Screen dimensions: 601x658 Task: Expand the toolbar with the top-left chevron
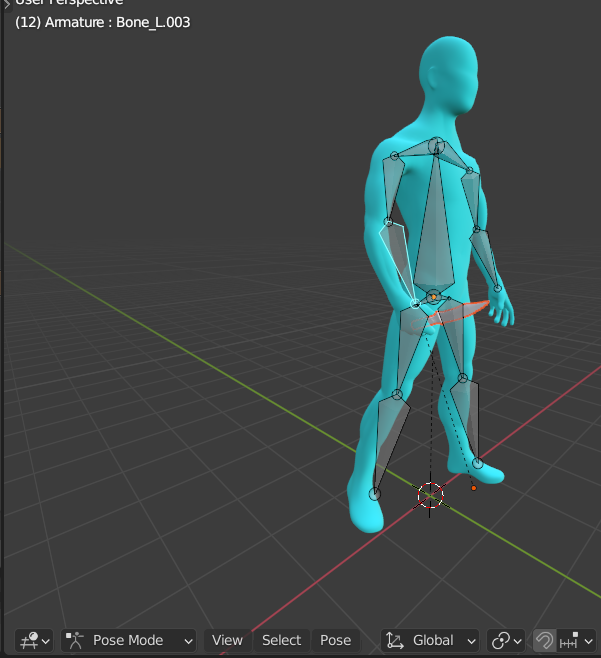(x=7, y=3)
